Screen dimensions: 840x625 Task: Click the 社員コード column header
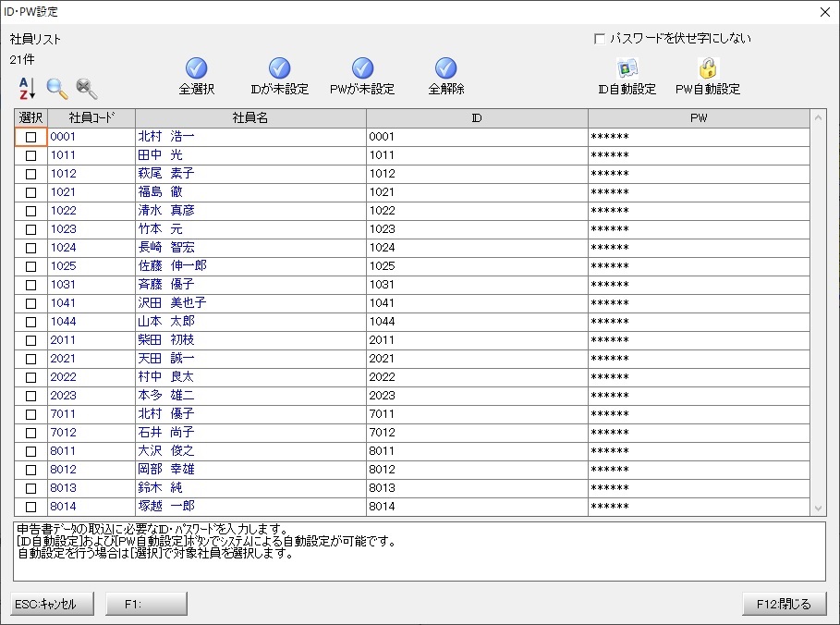(x=91, y=118)
